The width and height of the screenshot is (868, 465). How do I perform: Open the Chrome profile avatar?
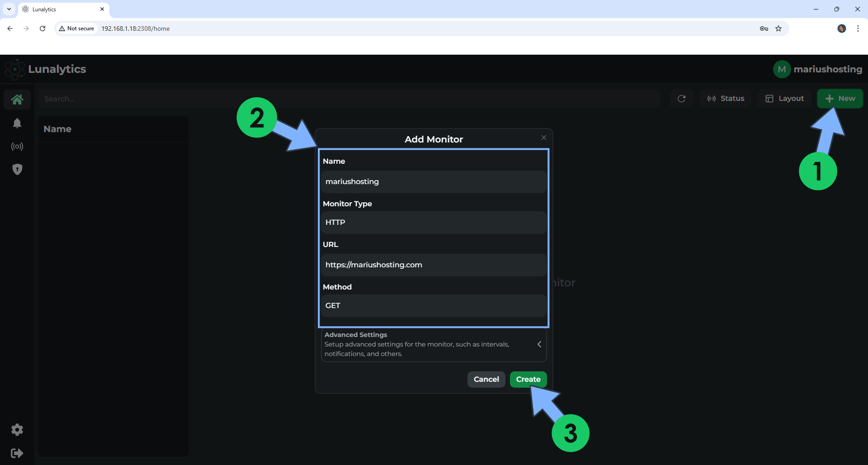[842, 28]
